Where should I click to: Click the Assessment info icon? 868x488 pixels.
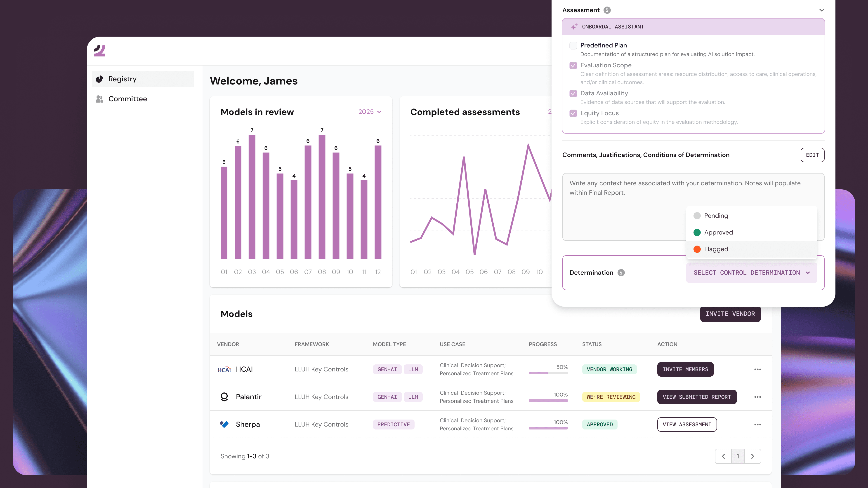(x=607, y=10)
